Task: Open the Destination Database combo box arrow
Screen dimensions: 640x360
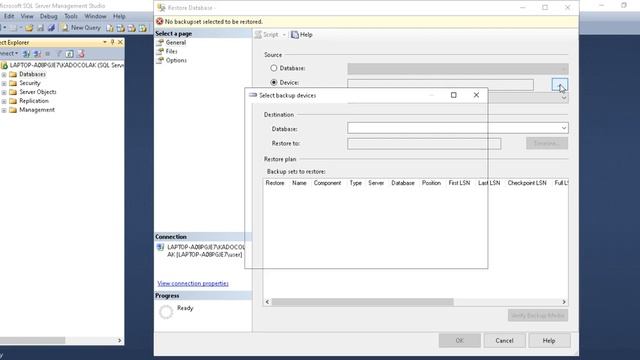Action: [564, 128]
